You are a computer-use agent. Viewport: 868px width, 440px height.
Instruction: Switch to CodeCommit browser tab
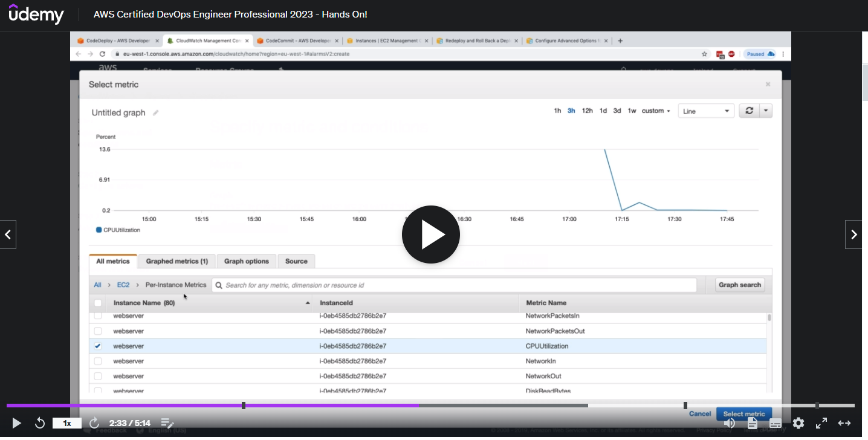pyautogui.click(x=297, y=40)
